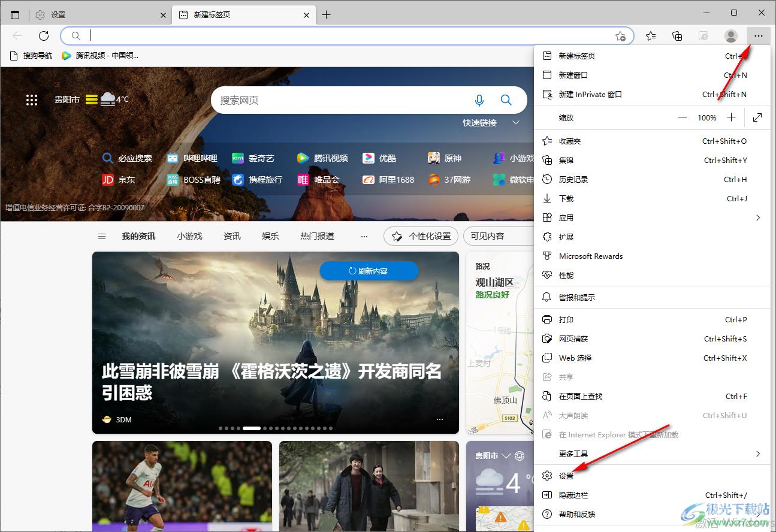Switch to the 娱乐 feed tab

pyautogui.click(x=270, y=236)
